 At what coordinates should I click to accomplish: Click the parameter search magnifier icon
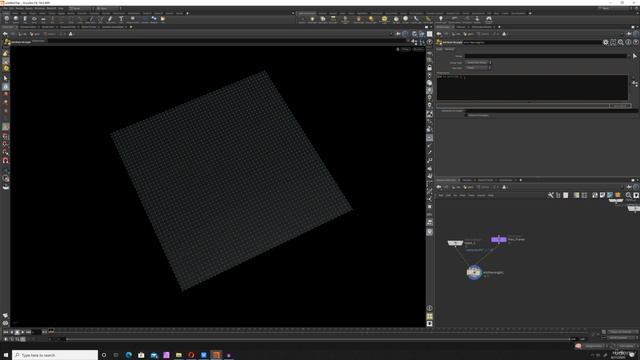[621, 42]
